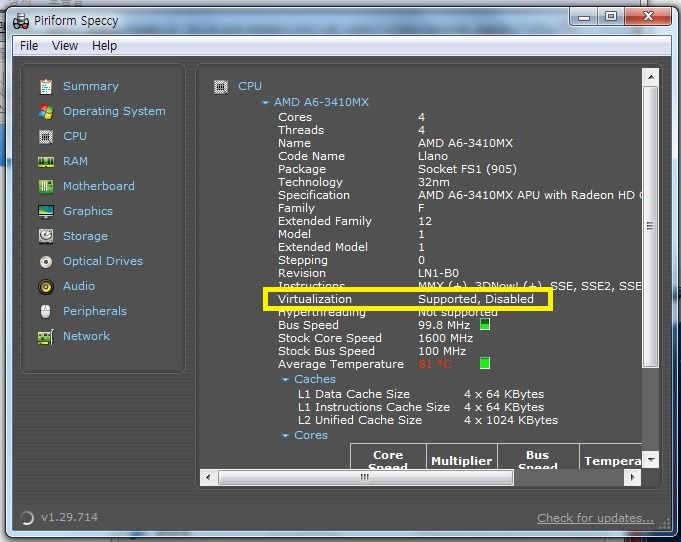Click the '32nm' technology value
The image size is (681, 542).
[x=433, y=182]
